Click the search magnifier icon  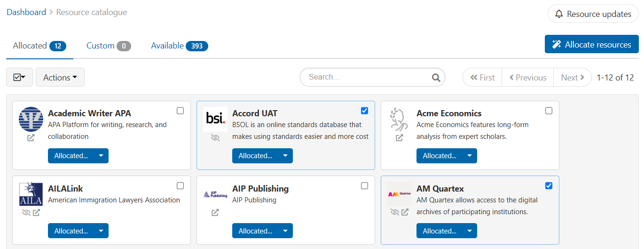[x=436, y=77]
